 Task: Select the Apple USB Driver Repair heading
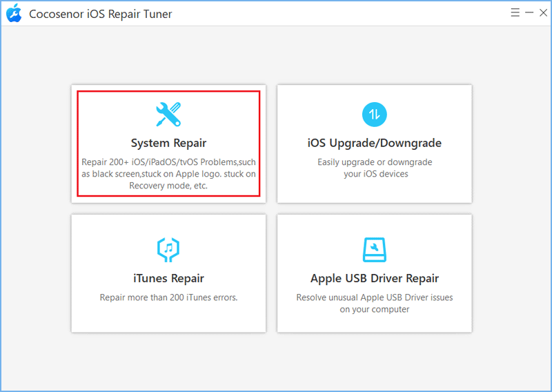point(375,278)
